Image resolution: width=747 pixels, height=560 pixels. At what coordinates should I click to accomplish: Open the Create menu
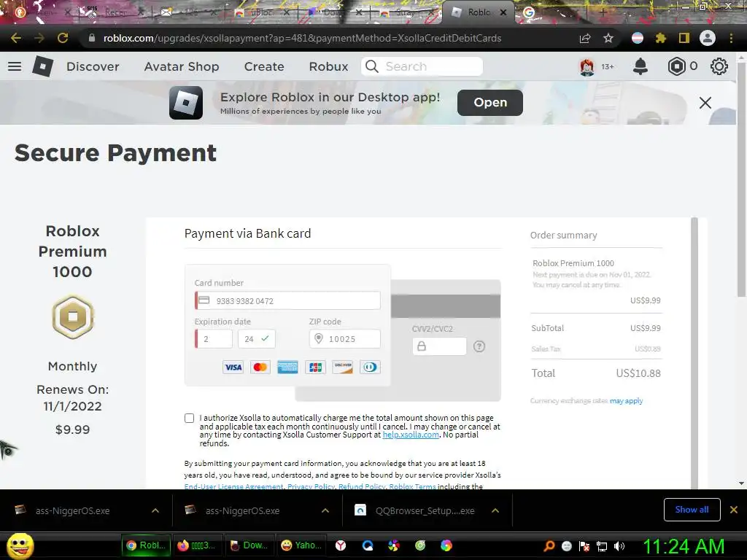pos(264,66)
